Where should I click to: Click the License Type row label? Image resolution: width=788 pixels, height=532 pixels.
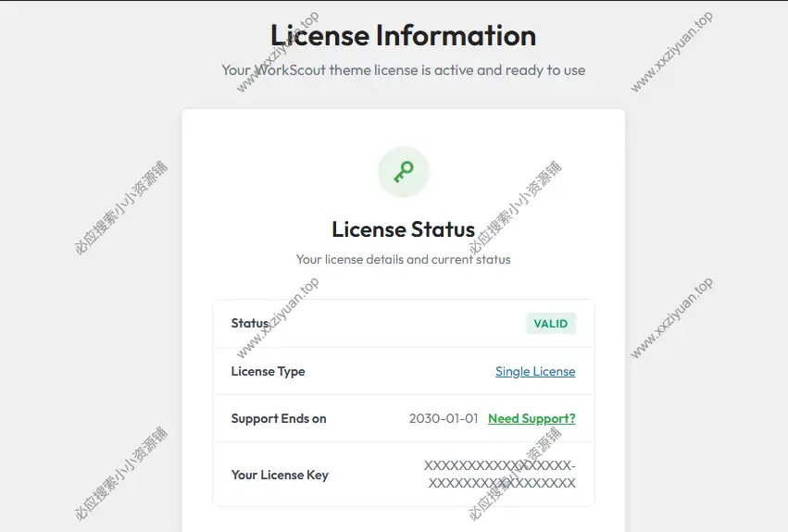pyautogui.click(x=268, y=371)
